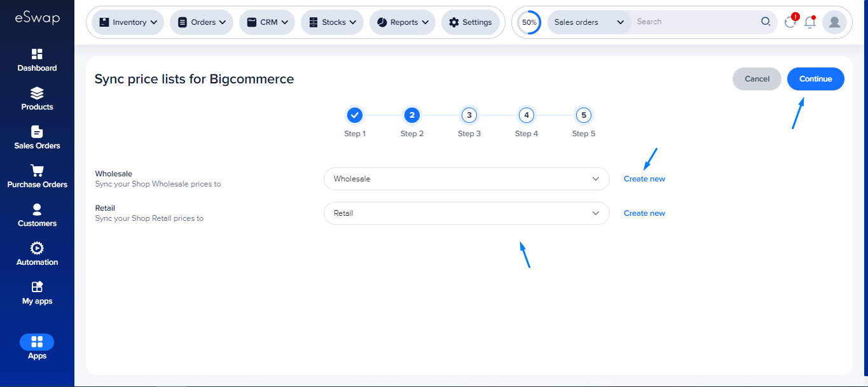The height and width of the screenshot is (387, 868).
Task: Click the 50% progress circle
Action: (x=529, y=22)
